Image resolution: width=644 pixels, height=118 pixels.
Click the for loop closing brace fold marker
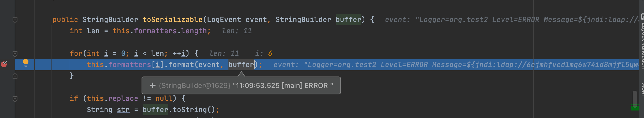point(15,76)
